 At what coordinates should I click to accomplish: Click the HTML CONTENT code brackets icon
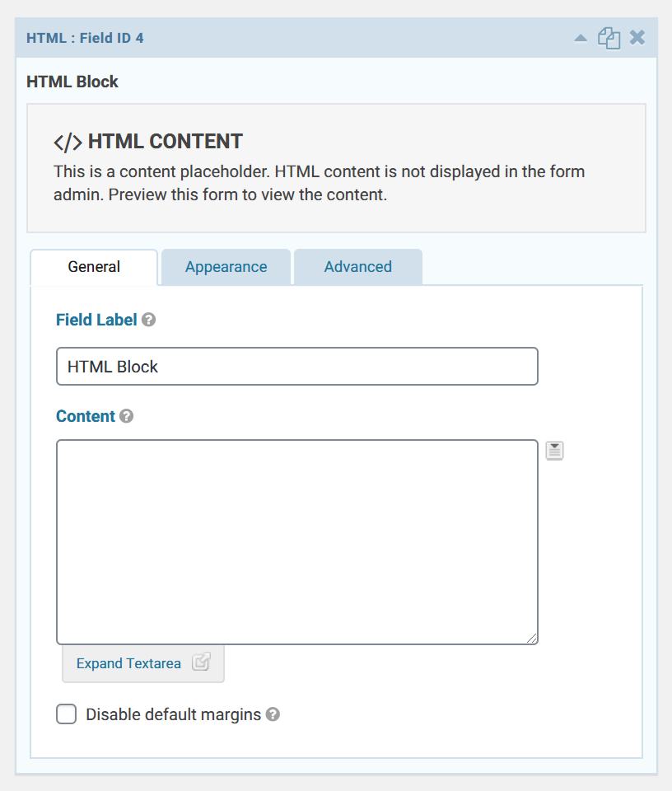(68, 143)
